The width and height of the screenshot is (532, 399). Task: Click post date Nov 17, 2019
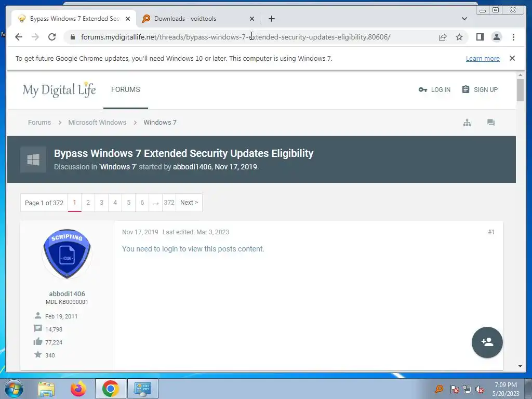(140, 232)
